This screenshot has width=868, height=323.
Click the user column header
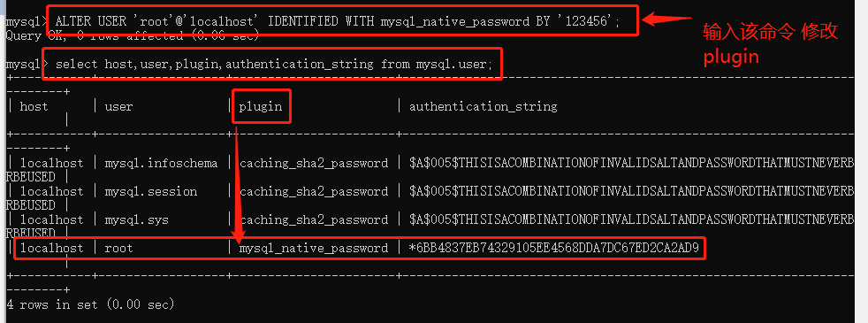[118, 106]
